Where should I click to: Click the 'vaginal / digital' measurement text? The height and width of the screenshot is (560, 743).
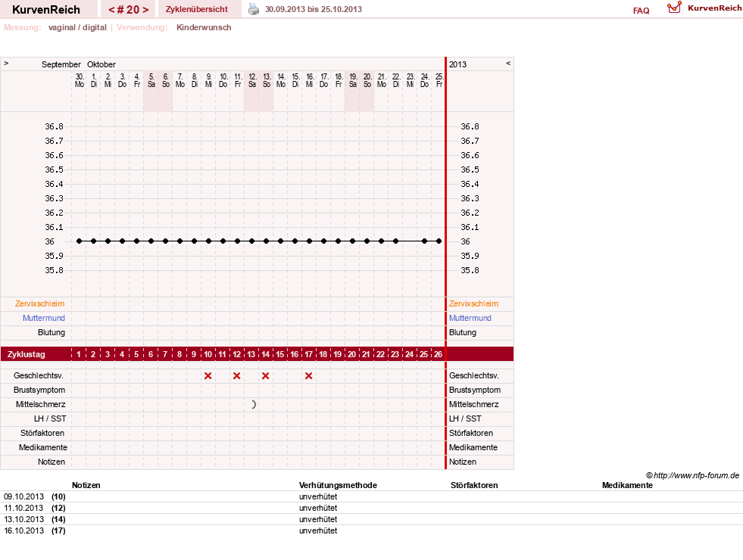[77, 27]
